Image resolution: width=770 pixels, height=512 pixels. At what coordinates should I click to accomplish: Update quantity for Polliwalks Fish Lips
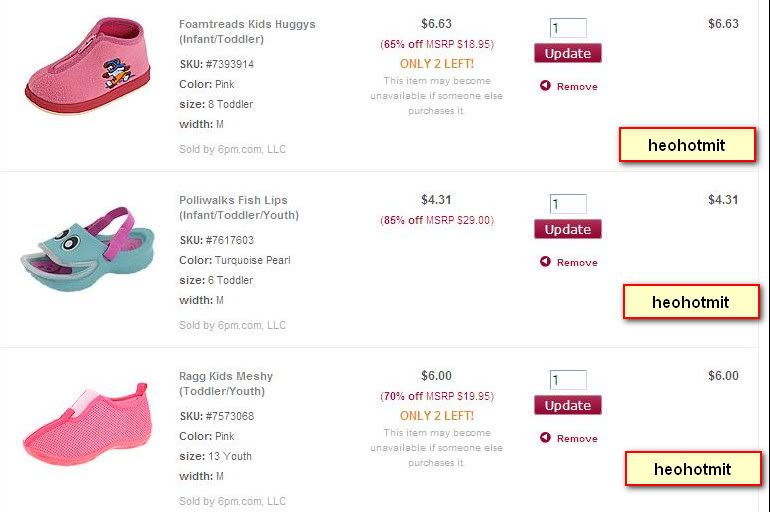click(x=568, y=229)
